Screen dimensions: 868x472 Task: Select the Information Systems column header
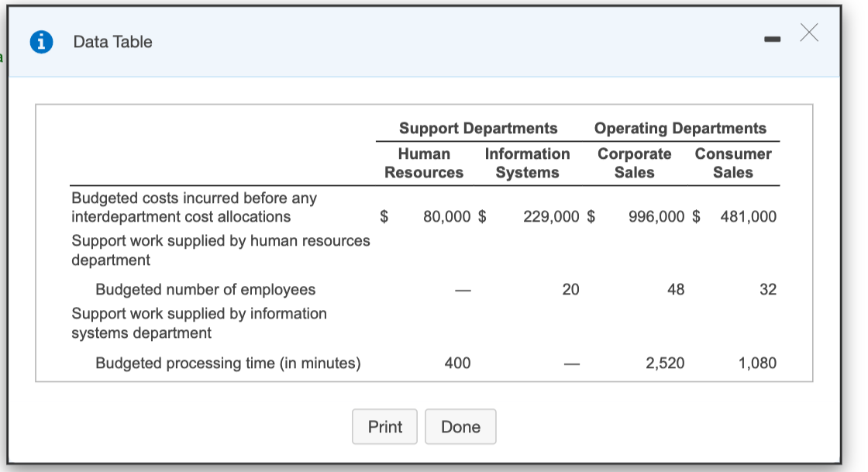click(527, 163)
